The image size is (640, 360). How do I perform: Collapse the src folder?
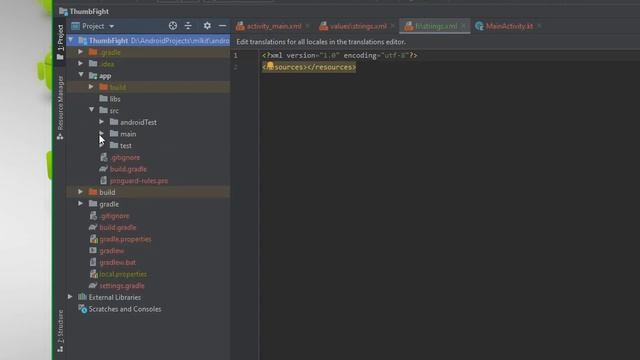91,110
